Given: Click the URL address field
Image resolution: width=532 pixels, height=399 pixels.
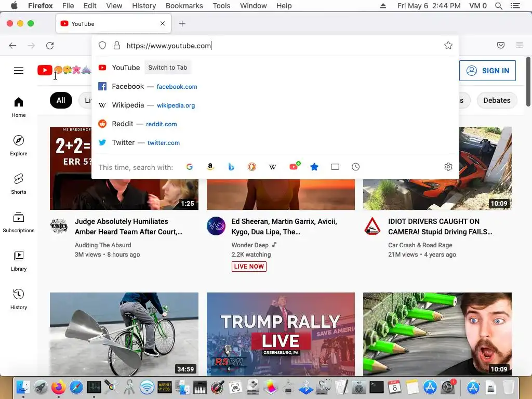Looking at the screenshot, I should point(282,46).
